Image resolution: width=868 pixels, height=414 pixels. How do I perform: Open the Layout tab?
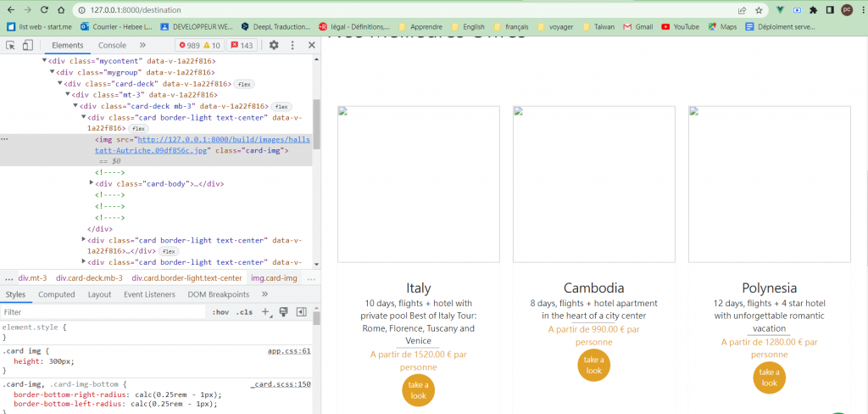click(x=100, y=294)
